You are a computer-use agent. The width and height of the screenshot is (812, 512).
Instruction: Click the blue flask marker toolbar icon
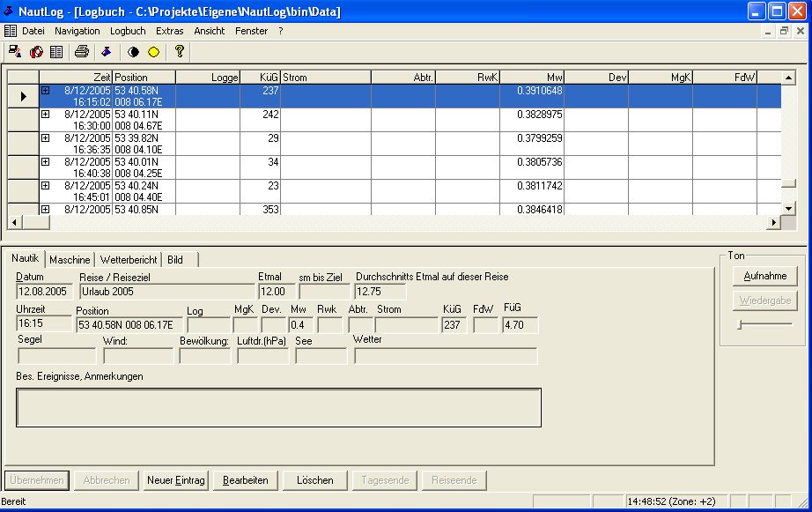[106, 52]
